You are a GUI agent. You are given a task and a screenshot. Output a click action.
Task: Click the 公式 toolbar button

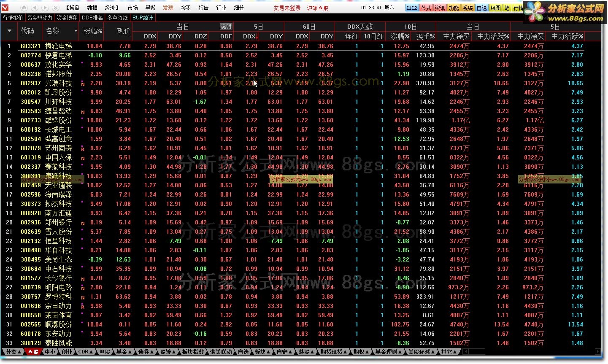point(426,8)
